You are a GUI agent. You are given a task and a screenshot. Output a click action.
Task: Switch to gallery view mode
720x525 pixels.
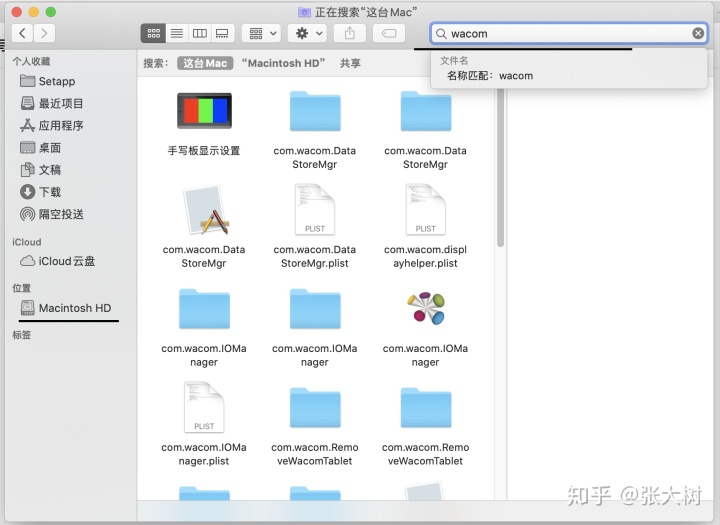(x=223, y=33)
